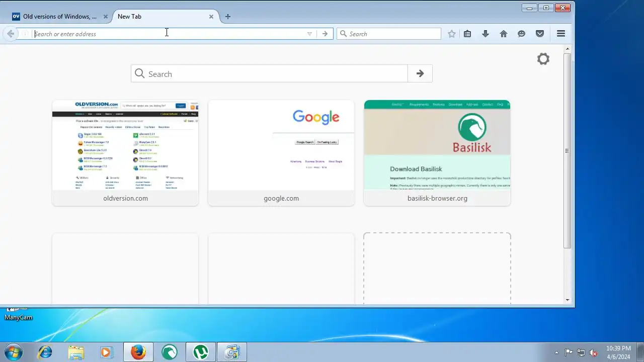The width and height of the screenshot is (644, 362).
Task: Click the Go arrow in address bar
Action: click(325, 34)
